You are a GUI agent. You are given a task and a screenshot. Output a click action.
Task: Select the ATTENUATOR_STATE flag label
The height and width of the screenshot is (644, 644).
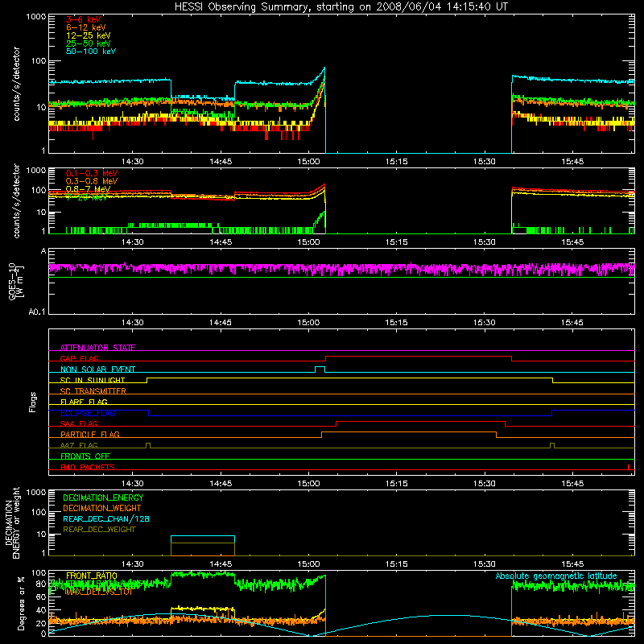(97, 348)
